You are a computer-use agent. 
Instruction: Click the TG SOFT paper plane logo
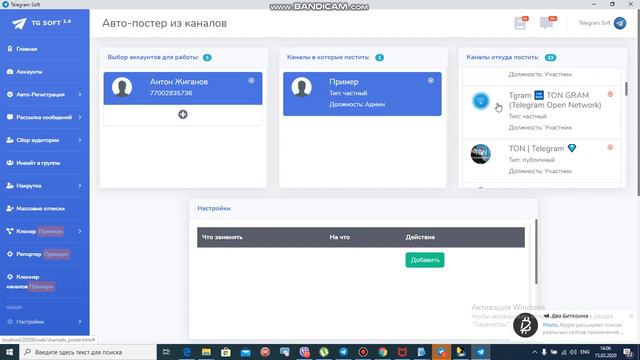tap(19, 24)
